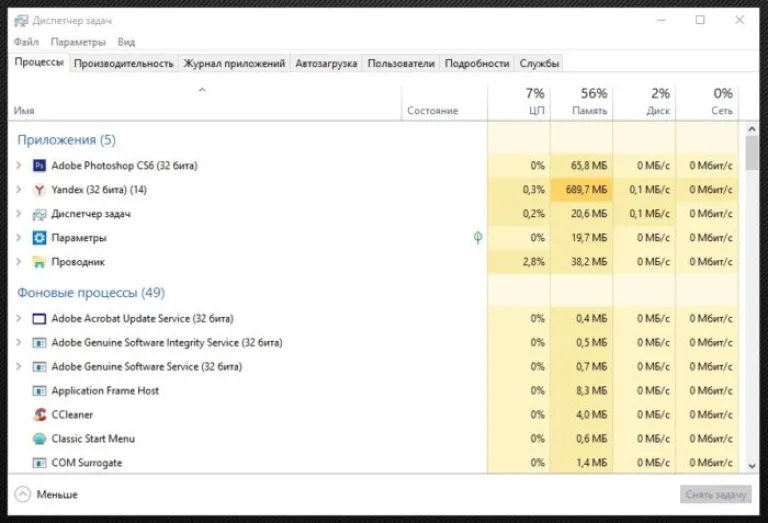Click the Classic Start Menu icon
The image size is (768, 523).
coord(39,439)
